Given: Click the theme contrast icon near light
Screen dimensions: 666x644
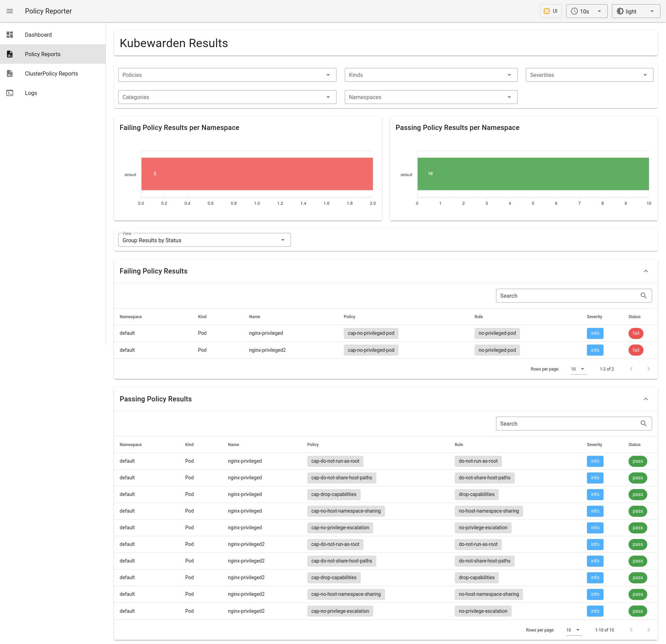Looking at the screenshot, I should tap(621, 11).
